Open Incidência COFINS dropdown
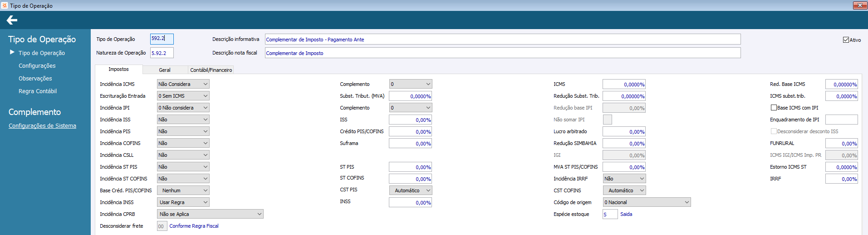 (x=183, y=143)
